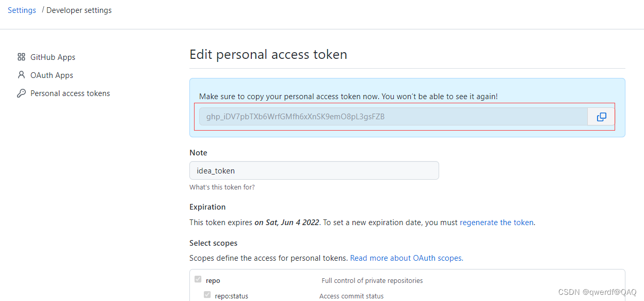
Task: Click the repo scope name label
Action: point(213,281)
